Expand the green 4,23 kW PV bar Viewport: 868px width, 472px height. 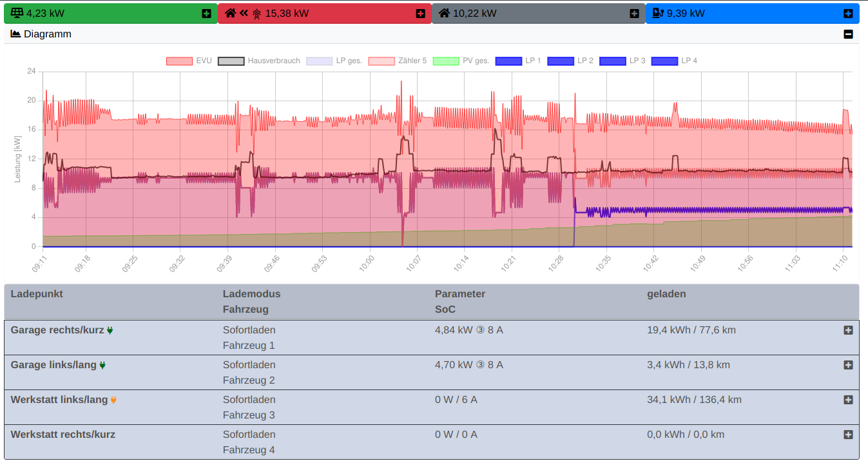pyautogui.click(x=206, y=14)
